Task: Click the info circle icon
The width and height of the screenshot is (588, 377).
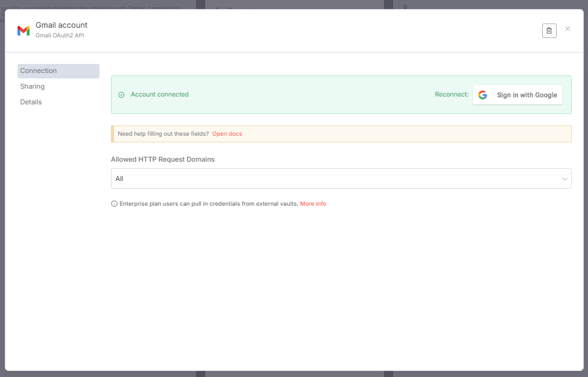Action: 115,204
